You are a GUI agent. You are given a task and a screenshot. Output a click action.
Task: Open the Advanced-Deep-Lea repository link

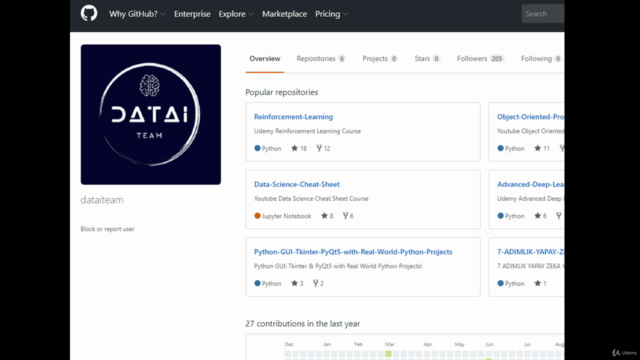[x=531, y=184]
